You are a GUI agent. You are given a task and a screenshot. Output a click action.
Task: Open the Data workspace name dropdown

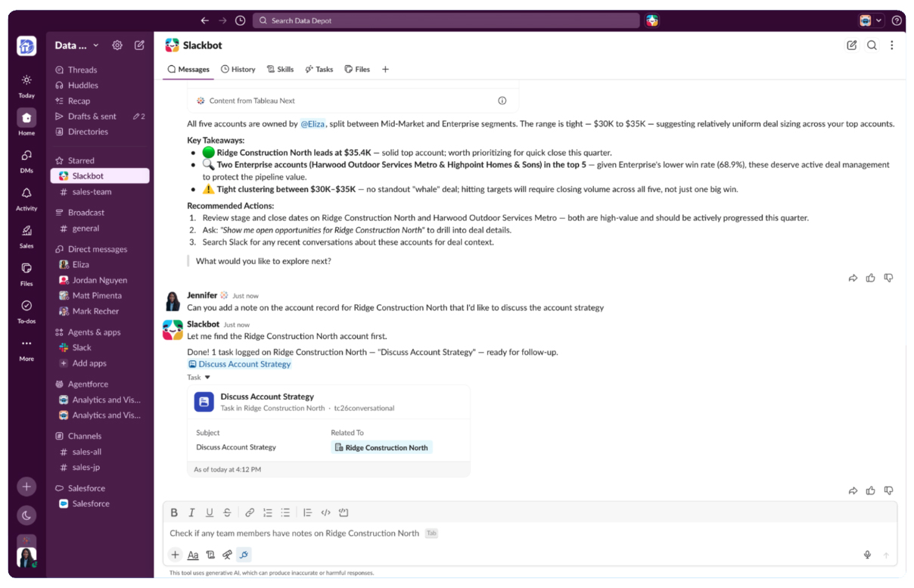pyautogui.click(x=76, y=45)
